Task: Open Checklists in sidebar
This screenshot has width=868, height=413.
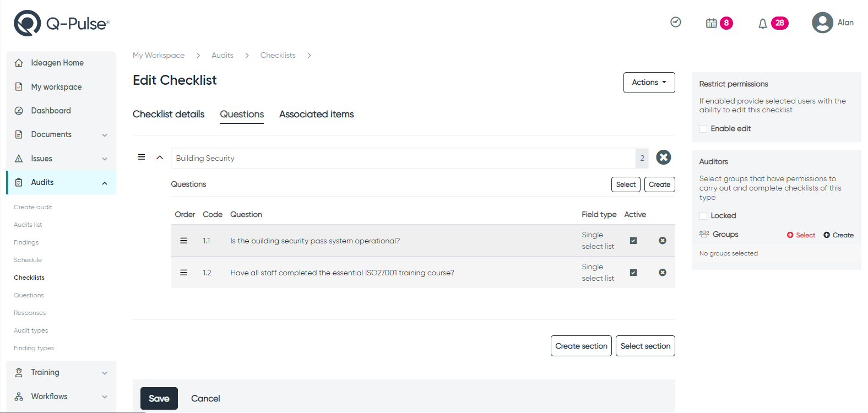Action: [x=29, y=278]
